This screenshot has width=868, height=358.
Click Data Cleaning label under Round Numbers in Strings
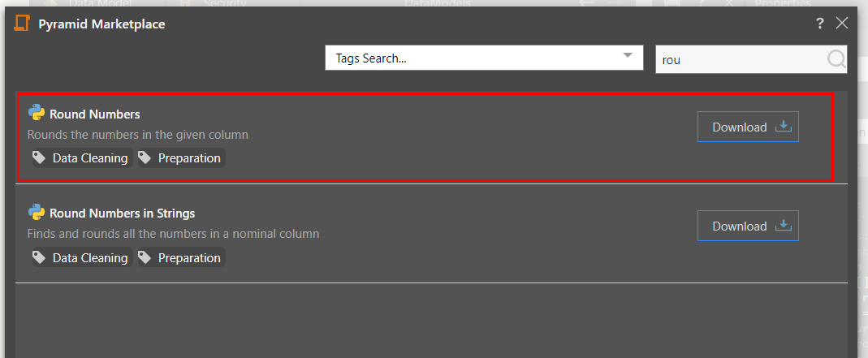[x=90, y=258]
